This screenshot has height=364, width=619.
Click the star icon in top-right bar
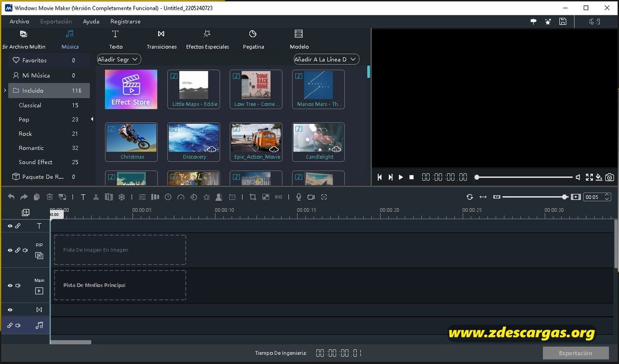(548, 21)
